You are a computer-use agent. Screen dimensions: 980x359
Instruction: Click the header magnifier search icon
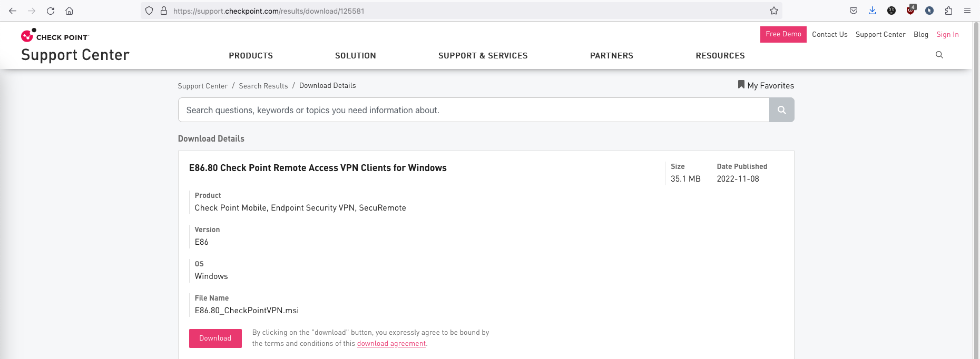click(x=939, y=55)
